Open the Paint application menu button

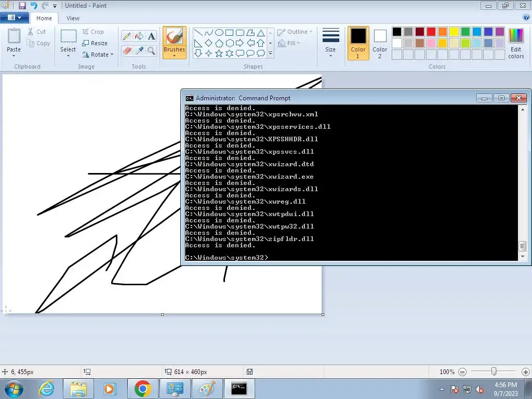(x=14, y=18)
